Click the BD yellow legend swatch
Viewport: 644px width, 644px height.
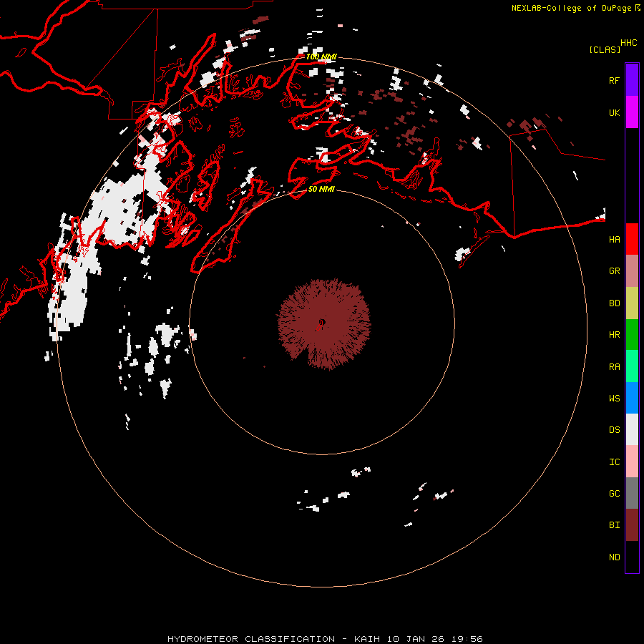632,303
